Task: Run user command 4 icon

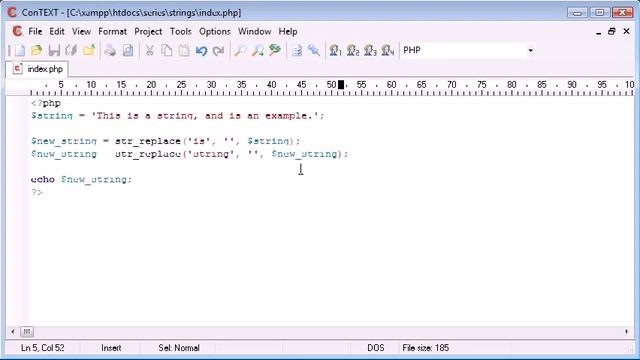Action: 387,51
